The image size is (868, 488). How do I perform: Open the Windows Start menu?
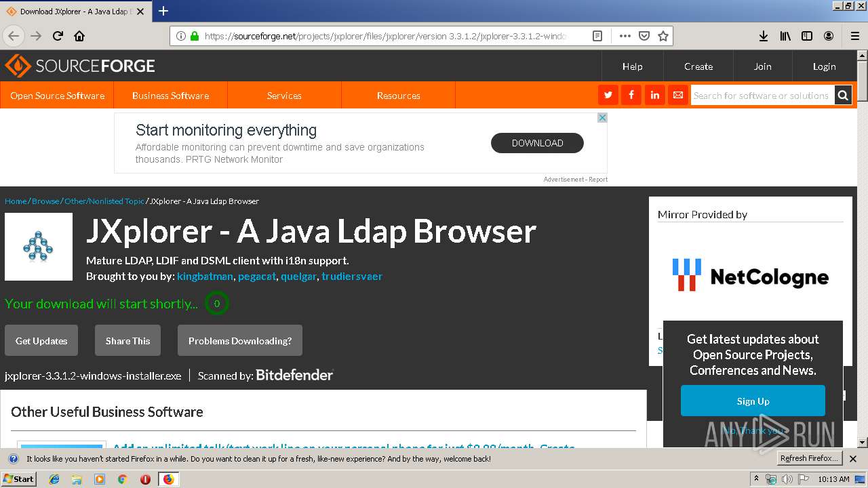click(x=19, y=479)
